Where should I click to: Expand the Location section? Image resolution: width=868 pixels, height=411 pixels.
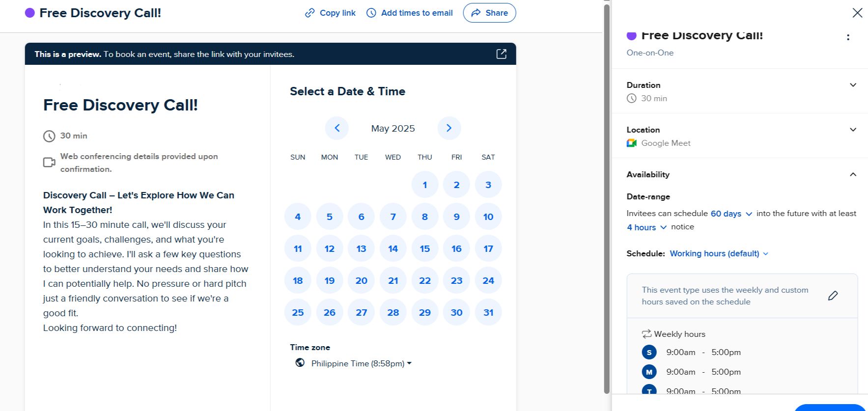853,130
